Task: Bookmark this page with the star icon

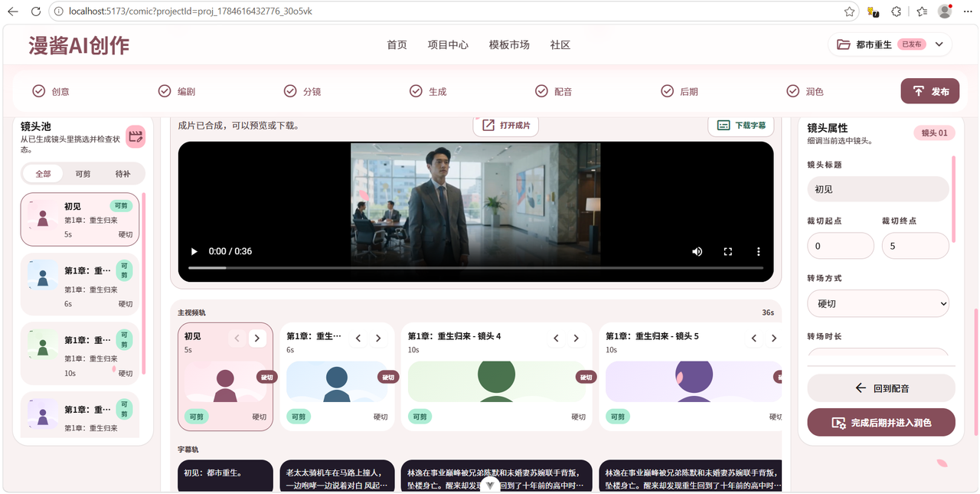Action: point(849,11)
